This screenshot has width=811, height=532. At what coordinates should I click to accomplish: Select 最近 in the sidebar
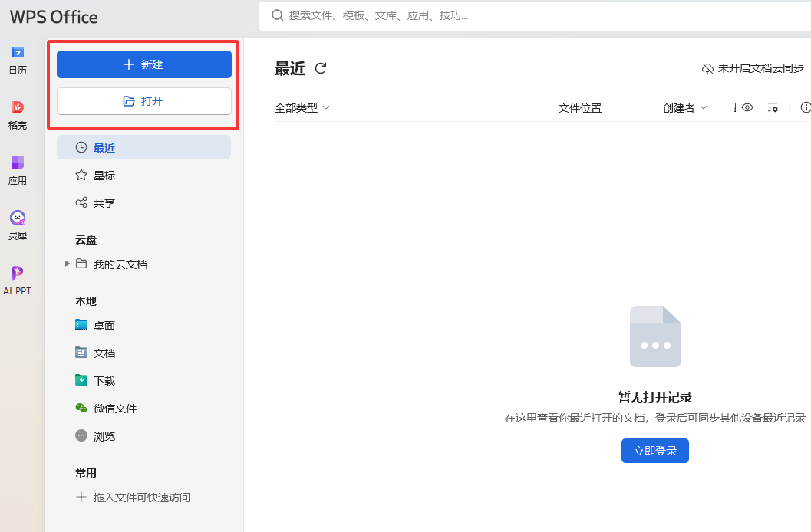pos(143,148)
